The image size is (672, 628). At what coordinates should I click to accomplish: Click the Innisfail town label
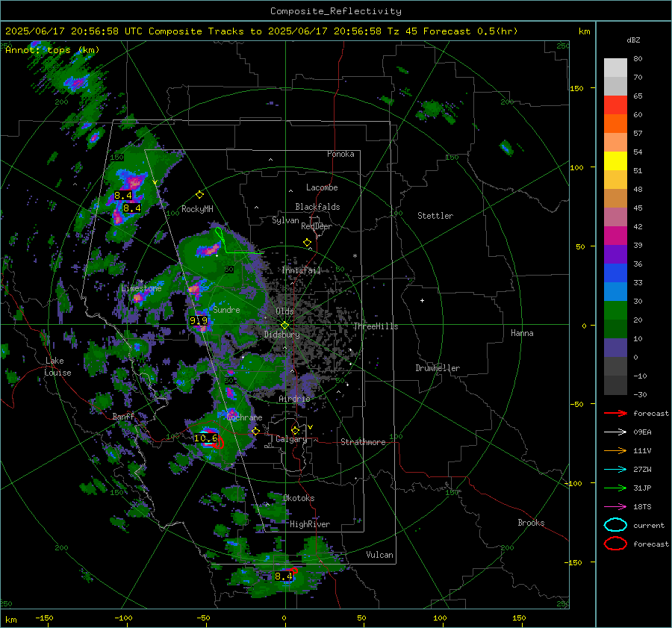(301, 270)
